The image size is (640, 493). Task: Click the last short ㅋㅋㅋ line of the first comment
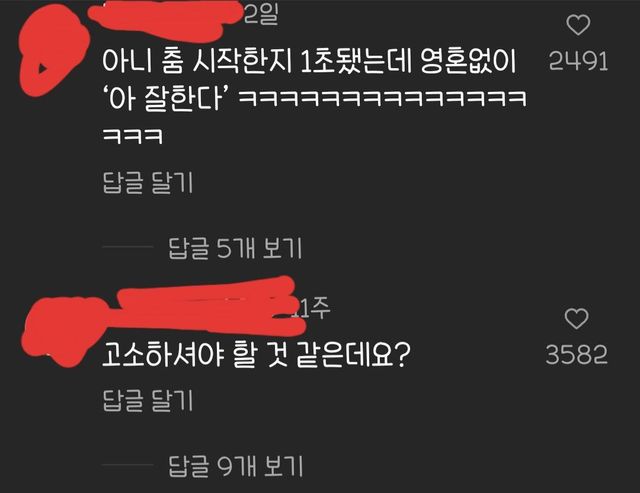pos(133,136)
